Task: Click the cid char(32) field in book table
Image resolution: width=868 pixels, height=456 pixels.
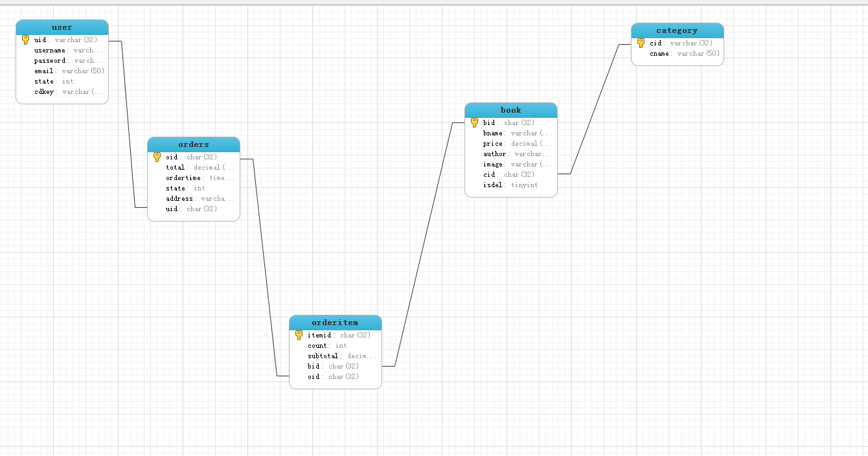Action: (x=508, y=174)
